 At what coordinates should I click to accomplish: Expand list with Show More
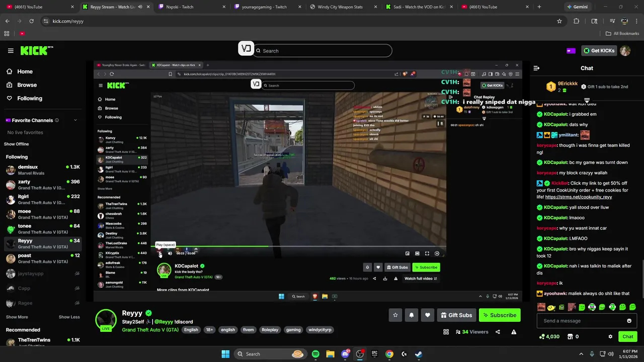point(17,317)
